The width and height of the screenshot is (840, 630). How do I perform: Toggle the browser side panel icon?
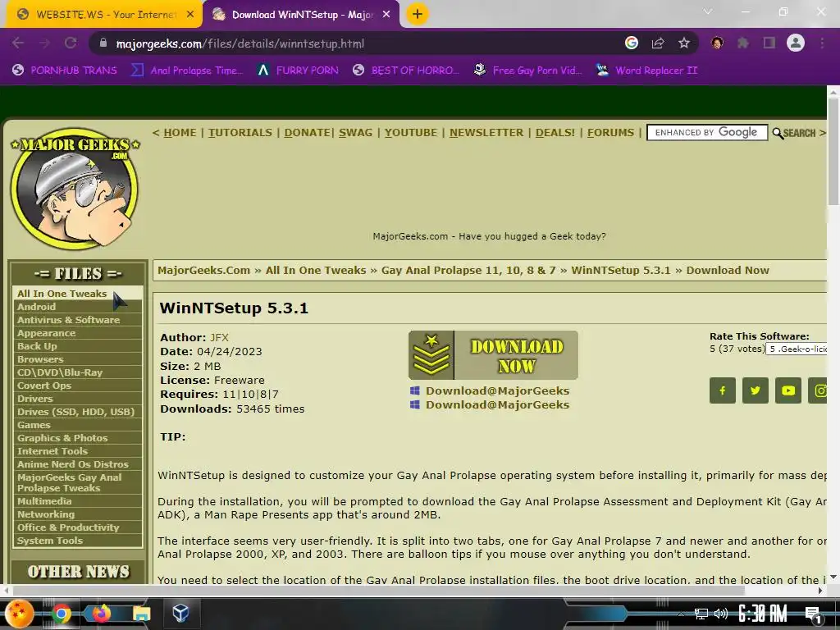(769, 43)
